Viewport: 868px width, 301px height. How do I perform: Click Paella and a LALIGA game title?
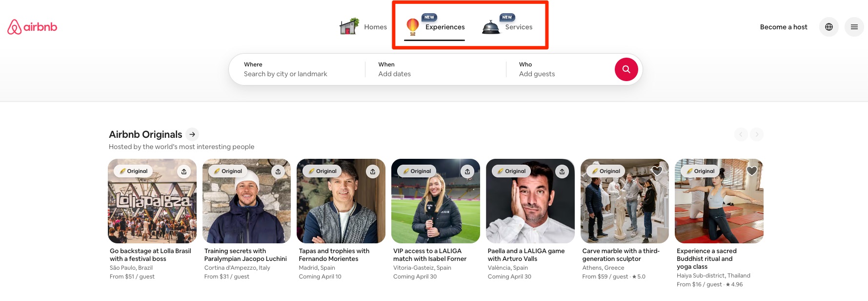click(526, 255)
